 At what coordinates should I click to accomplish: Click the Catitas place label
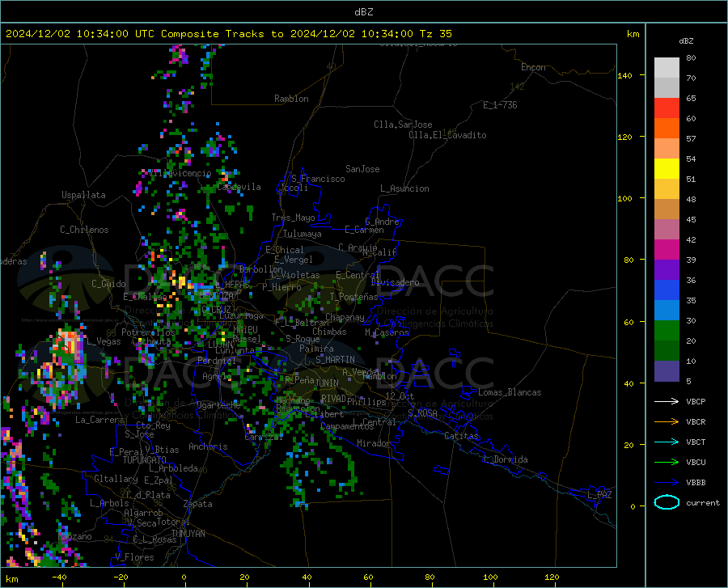pos(461,436)
